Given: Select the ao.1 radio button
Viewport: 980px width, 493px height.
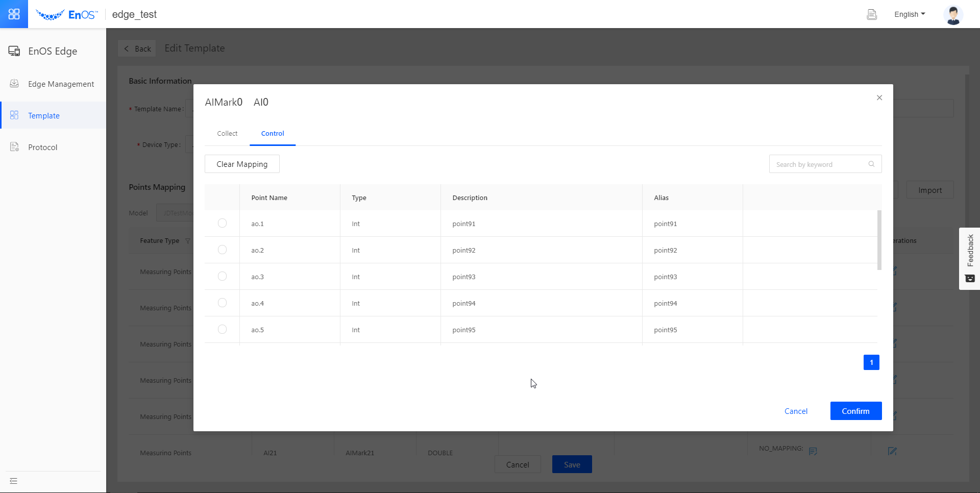Looking at the screenshot, I should [222, 224].
